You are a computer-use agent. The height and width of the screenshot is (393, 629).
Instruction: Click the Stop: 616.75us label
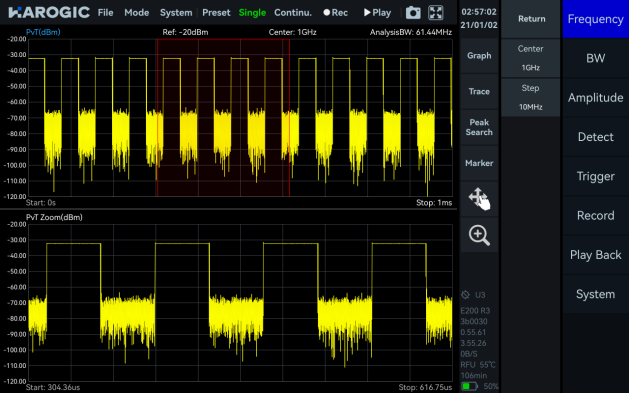pyautogui.click(x=425, y=388)
